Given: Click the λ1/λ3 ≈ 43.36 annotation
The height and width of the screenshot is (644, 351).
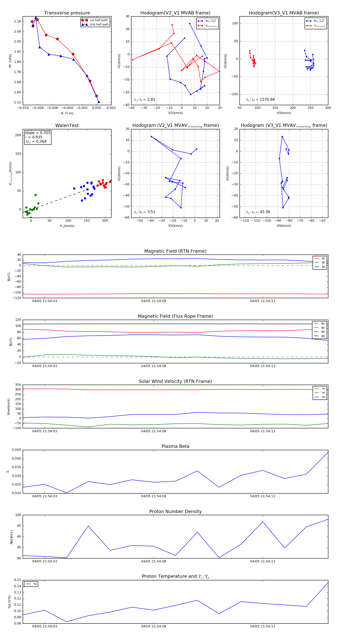Looking at the screenshot, I should pyautogui.click(x=258, y=212).
